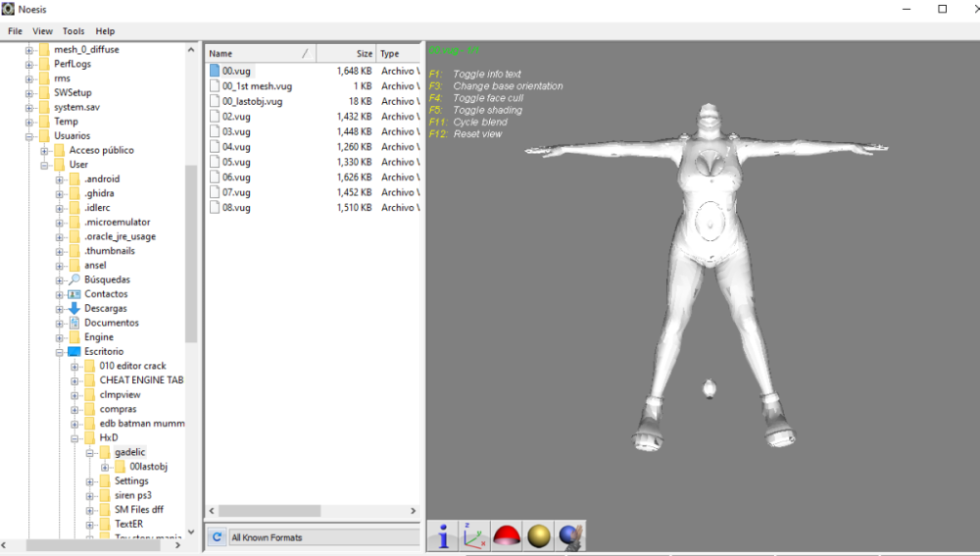The image size is (980, 556).
Task: Click the file list horizontal scrollbar
Action: [x=269, y=511]
